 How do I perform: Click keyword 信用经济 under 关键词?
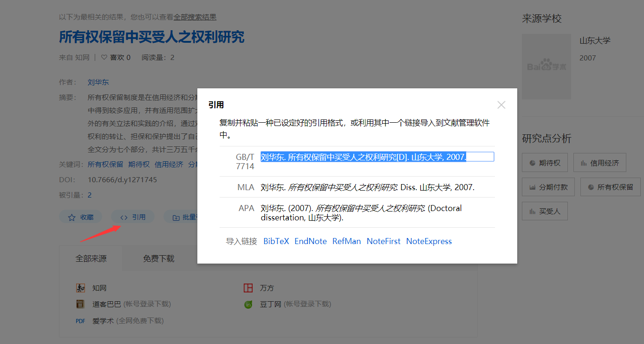click(169, 164)
